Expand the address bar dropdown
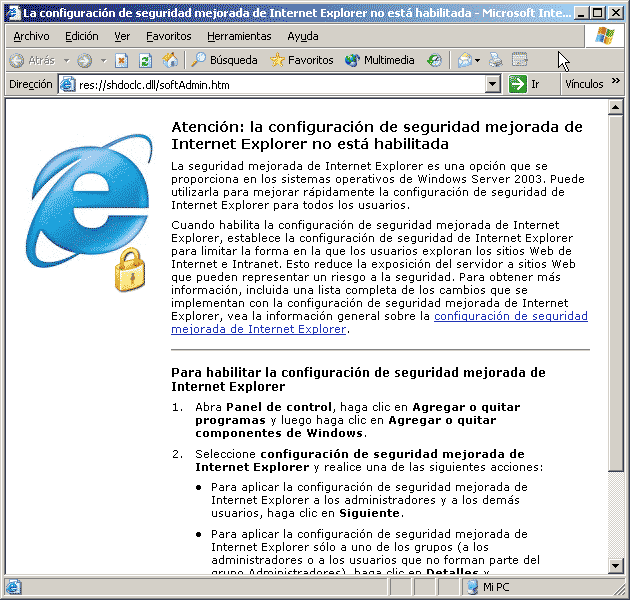The height and width of the screenshot is (600, 630). [x=493, y=85]
